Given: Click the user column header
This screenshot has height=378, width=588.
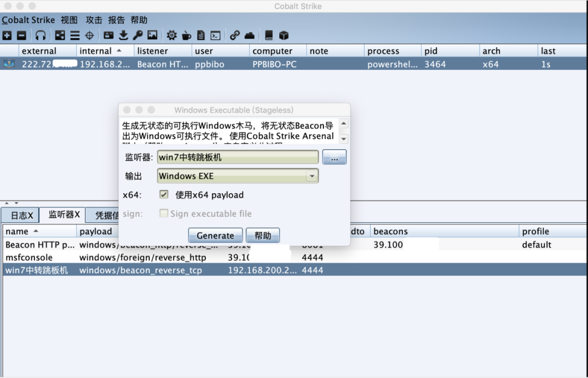Looking at the screenshot, I should pos(220,51).
